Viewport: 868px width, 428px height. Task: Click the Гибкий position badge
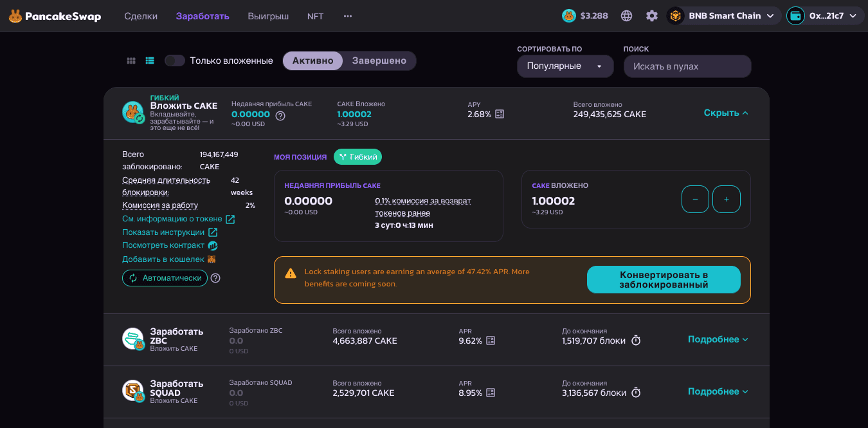(357, 156)
